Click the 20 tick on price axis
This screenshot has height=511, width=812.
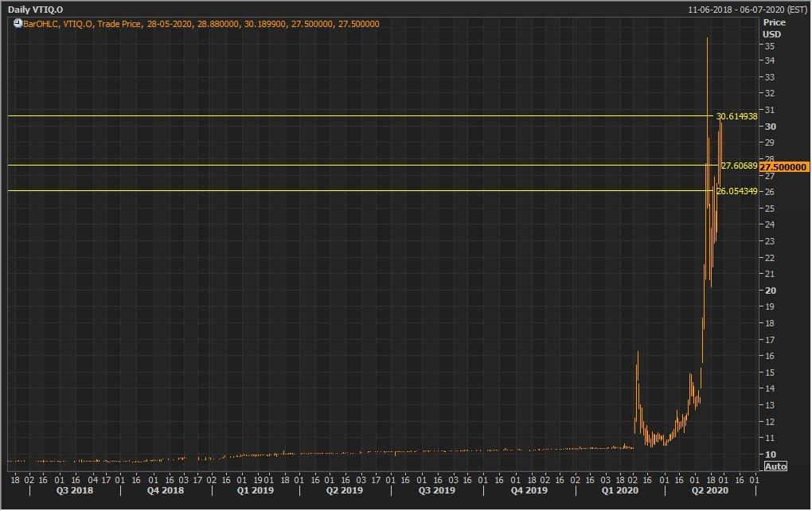tap(770, 291)
